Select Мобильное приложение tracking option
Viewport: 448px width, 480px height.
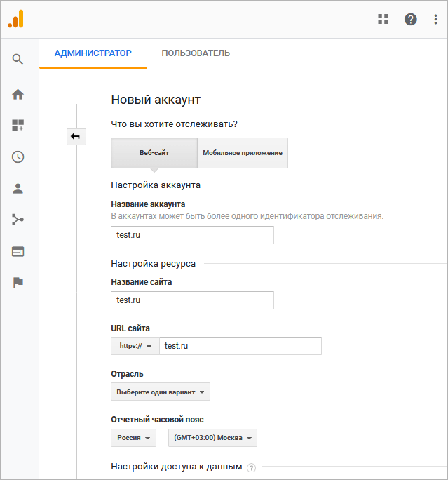[243, 153]
